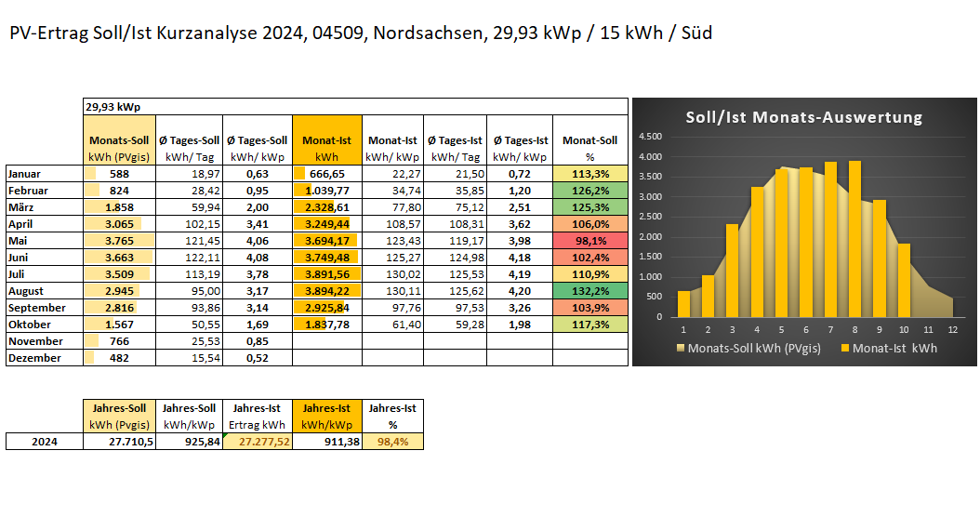The width and height of the screenshot is (980, 517).
Task: Click the Jahres-Soll kWh/kWp value 925,84
Action: point(189,442)
